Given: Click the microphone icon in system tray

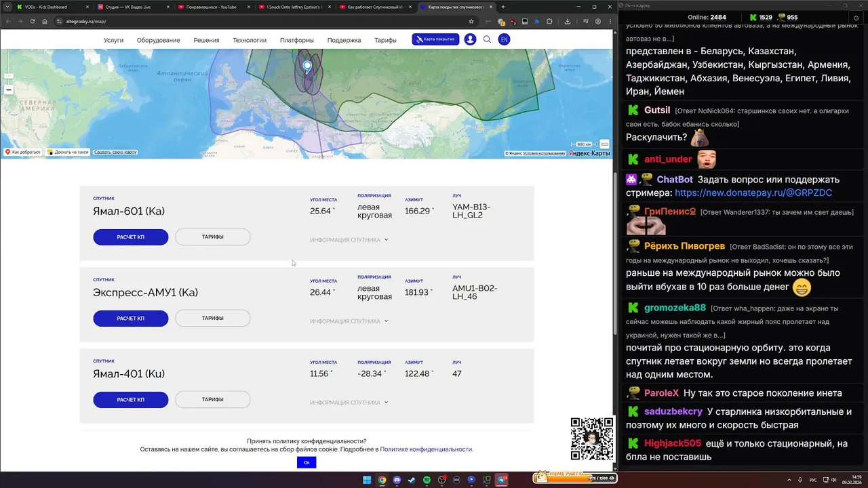Looking at the screenshot, I should pos(801,480).
